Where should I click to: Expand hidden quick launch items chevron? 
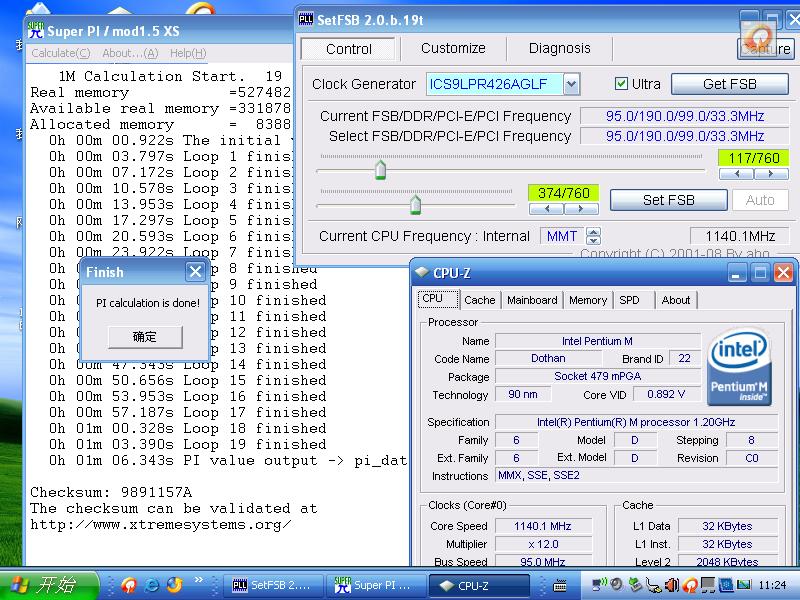[198, 580]
